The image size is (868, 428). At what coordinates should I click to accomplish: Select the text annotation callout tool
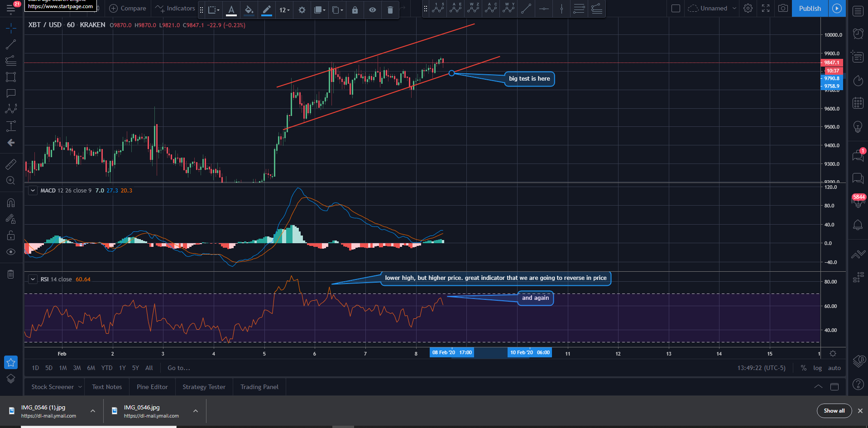pos(11,93)
